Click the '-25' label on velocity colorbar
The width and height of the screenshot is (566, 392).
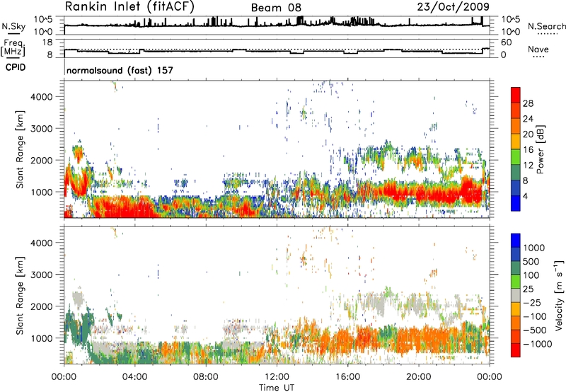[533, 303]
